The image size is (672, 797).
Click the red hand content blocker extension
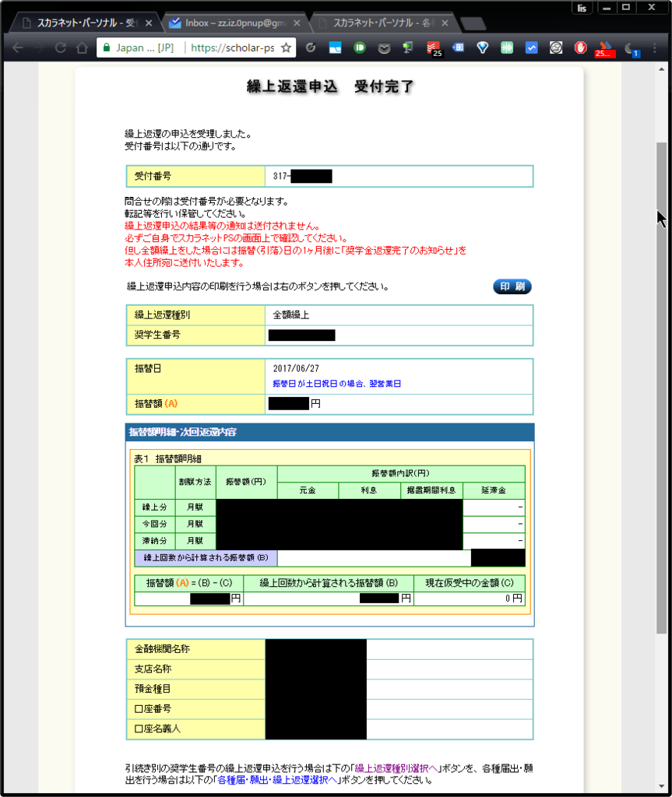580,47
